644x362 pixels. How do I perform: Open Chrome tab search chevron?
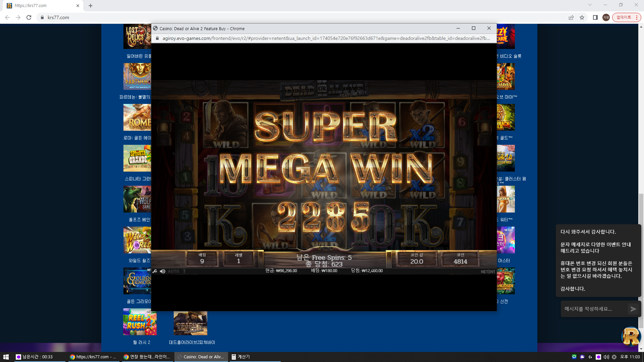coord(590,5)
